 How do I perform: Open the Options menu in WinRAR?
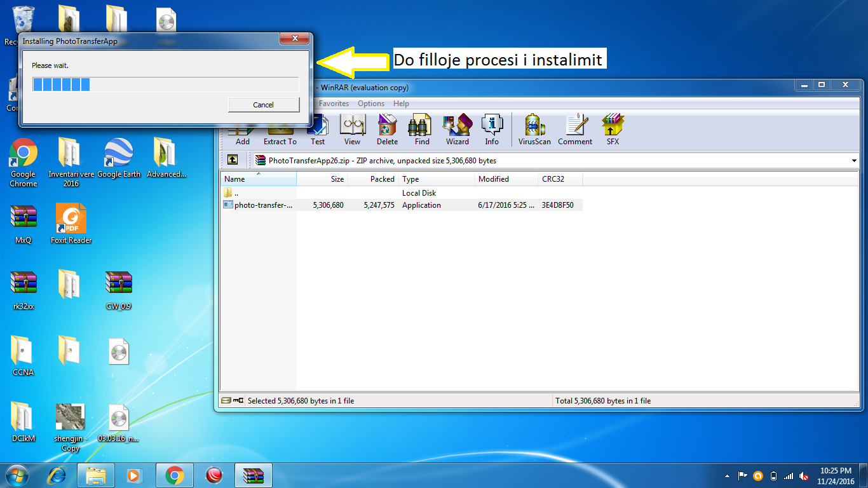click(x=371, y=104)
